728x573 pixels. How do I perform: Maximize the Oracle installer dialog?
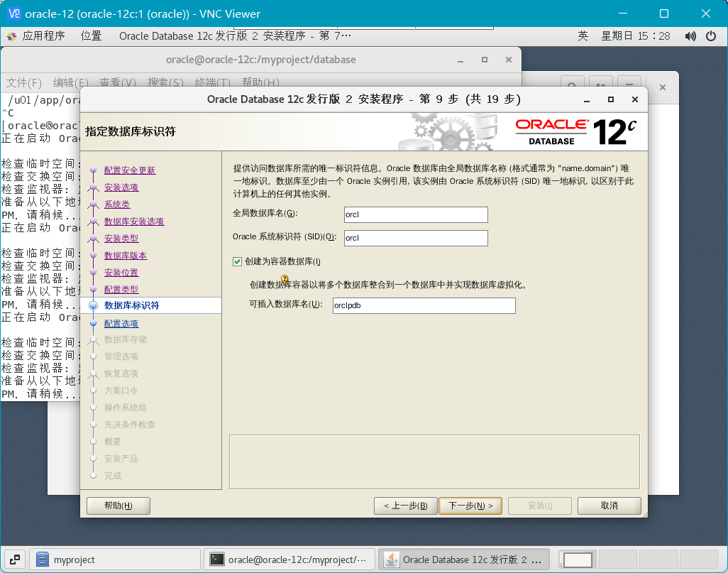point(611,99)
